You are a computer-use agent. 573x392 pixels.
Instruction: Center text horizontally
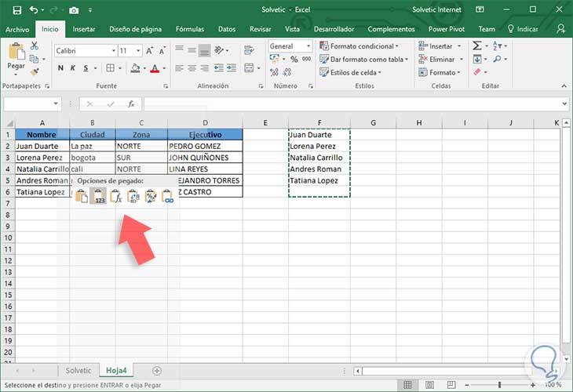(x=192, y=68)
